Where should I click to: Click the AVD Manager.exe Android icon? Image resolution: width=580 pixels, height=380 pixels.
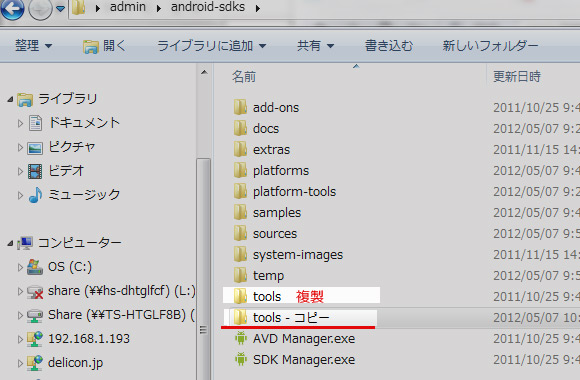pyautogui.click(x=241, y=339)
